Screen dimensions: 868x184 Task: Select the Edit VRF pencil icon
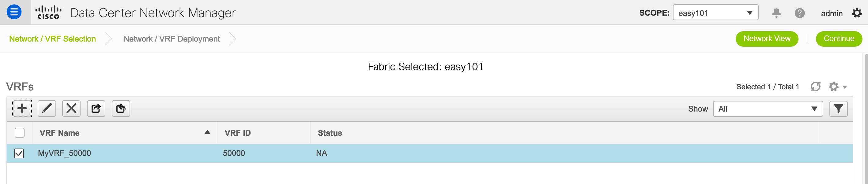pyautogui.click(x=47, y=108)
